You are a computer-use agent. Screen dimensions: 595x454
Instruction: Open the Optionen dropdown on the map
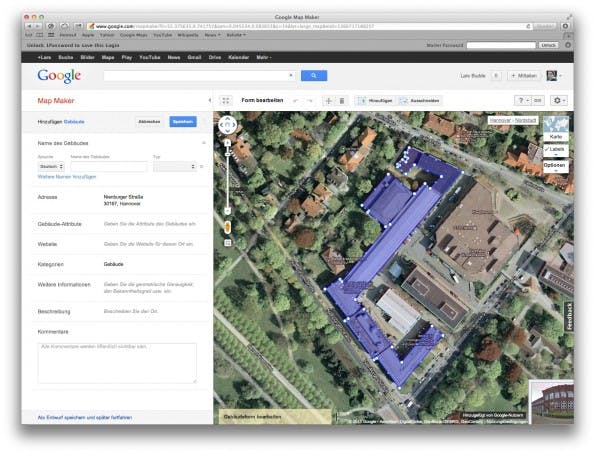click(x=556, y=167)
